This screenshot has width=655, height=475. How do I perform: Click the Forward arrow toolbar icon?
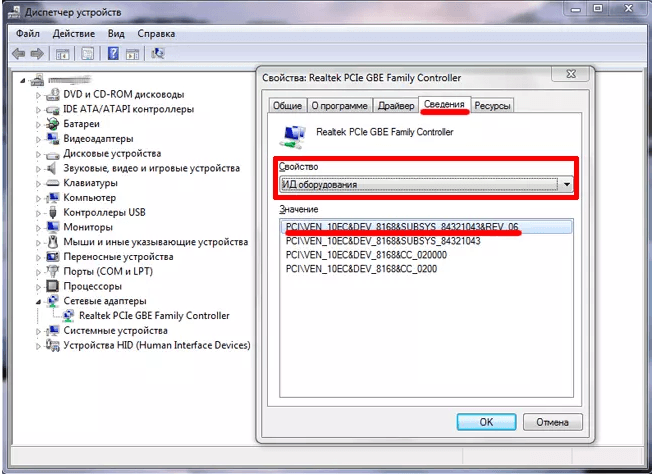pyautogui.click(x=38, y=53)
